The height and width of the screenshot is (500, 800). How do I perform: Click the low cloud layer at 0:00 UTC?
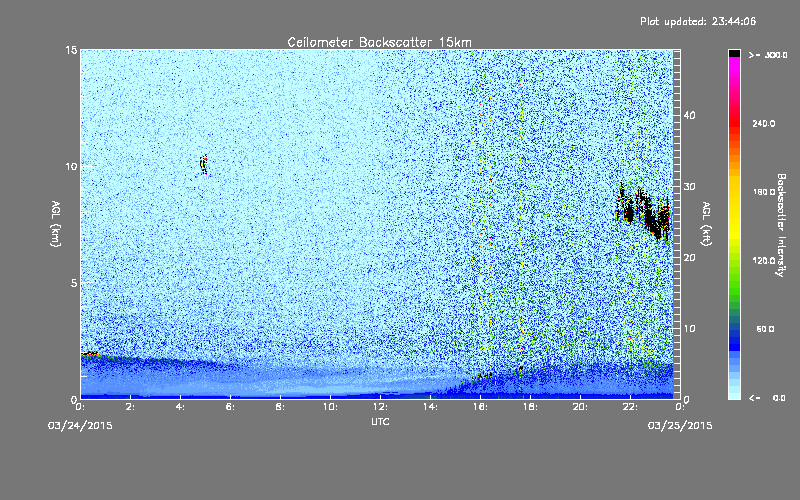coord(90,354)
